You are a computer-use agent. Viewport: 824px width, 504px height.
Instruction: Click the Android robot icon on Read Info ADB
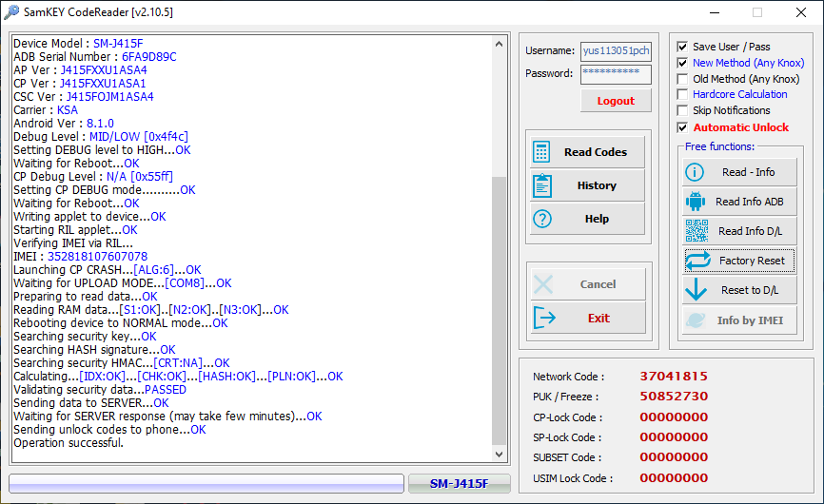pyautogui.click(x=695, y=202)
